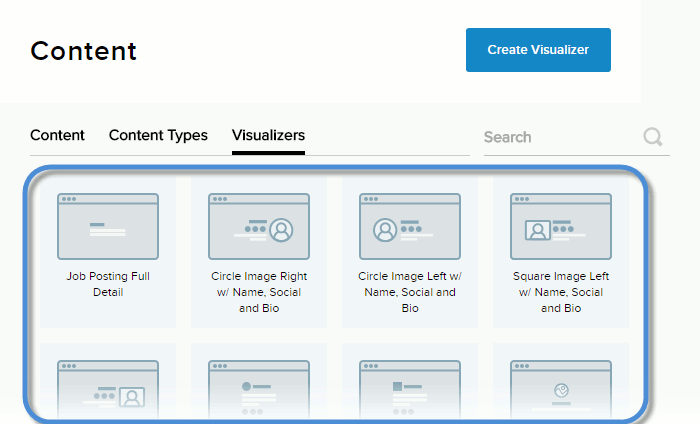Select the Job Posting Full Detail icon
Image resolution: width=700 pixels, height=424 pixels.
108,227
